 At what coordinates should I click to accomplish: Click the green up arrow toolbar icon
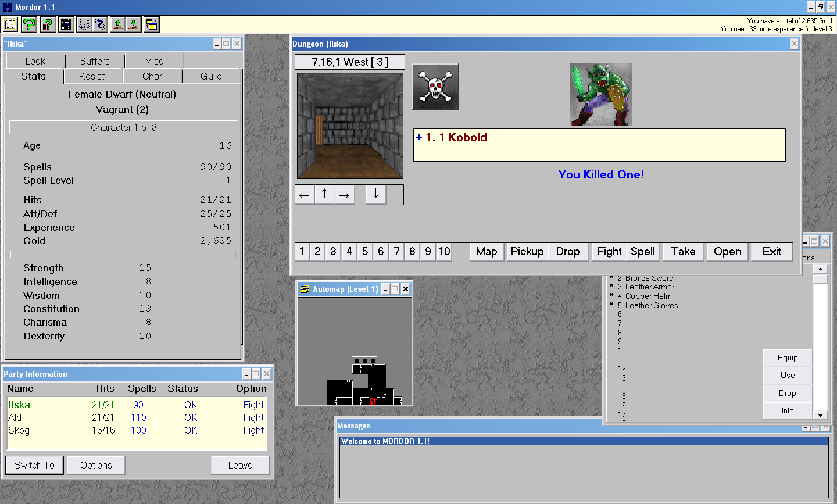118,24
